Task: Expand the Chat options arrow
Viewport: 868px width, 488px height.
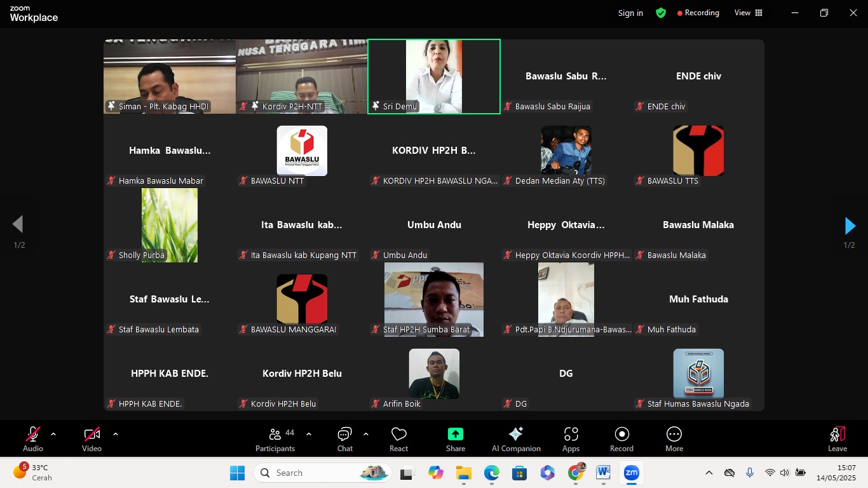Action: [366, 435]
